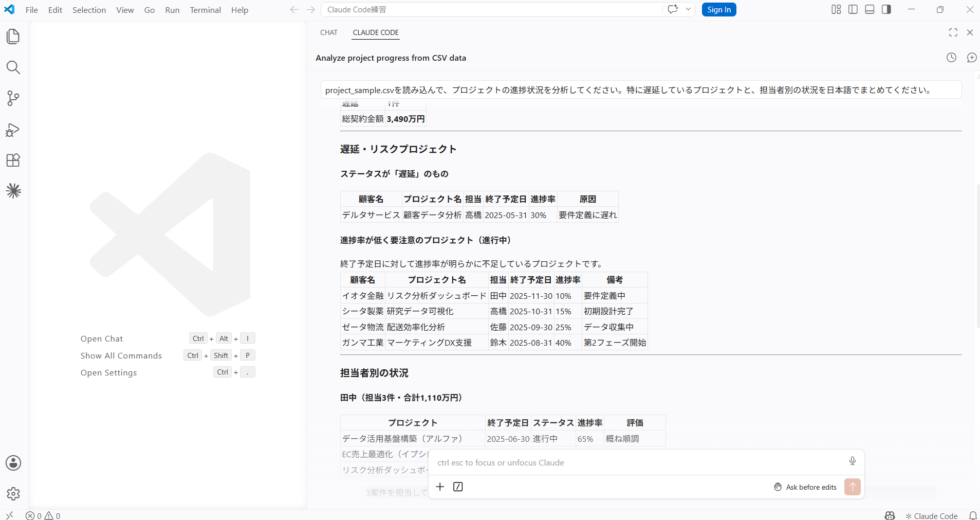The image size is (980, 520).
Task: Click the 2025-10-31 date cell
Action: (x=531, y=311)
